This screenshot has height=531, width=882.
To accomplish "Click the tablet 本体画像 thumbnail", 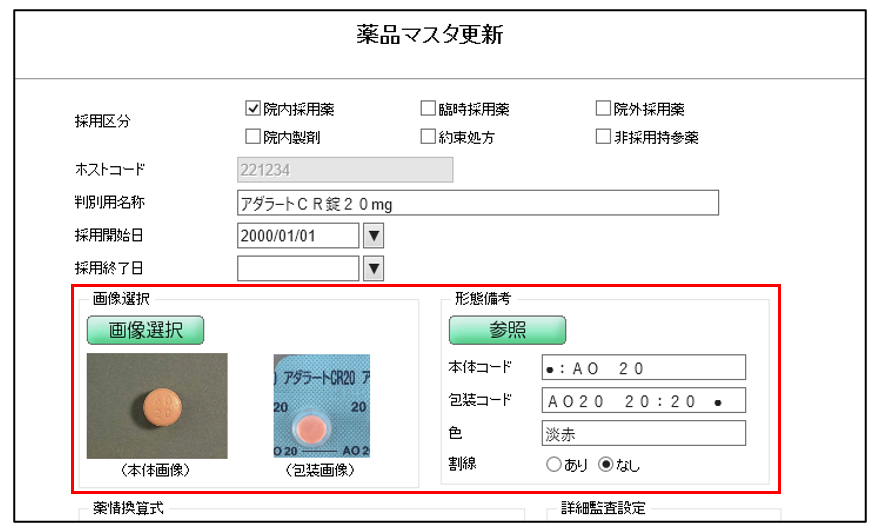I will (x=157, y=405).
